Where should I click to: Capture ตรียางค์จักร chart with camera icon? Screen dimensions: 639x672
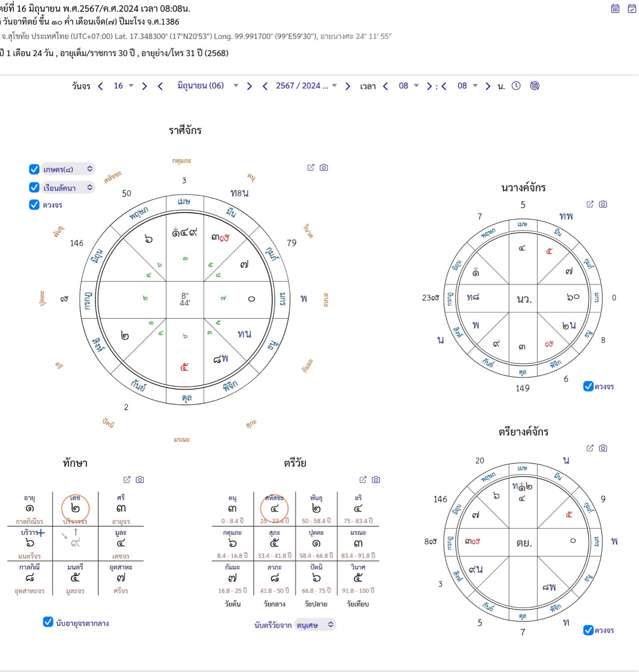[603, 448]
